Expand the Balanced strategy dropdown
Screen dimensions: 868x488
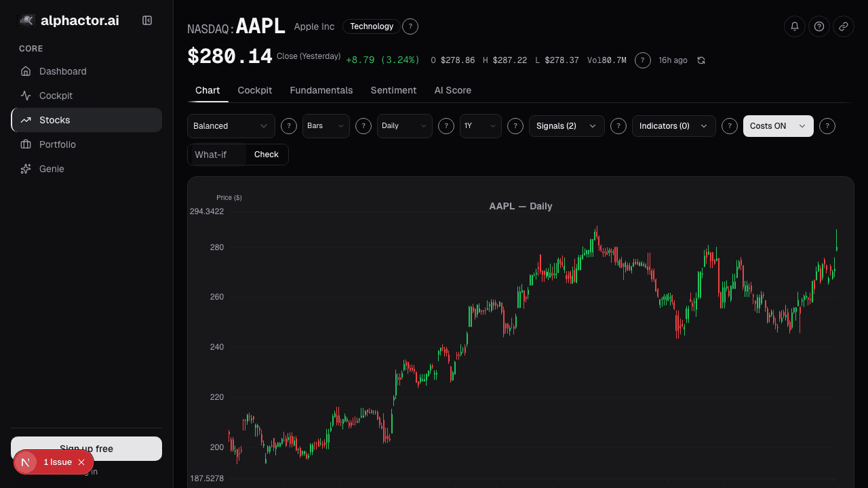click(x=231, y=126)
